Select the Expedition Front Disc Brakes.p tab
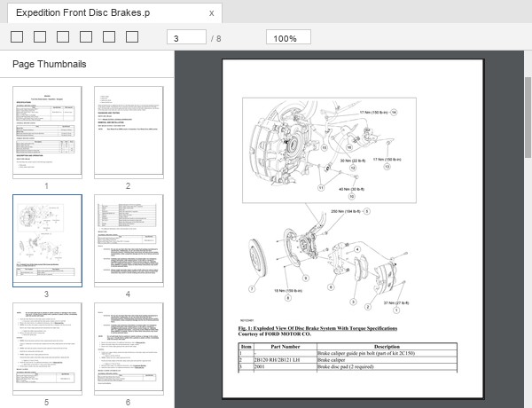This screenshot has width=532, height=408. point(114,13)
